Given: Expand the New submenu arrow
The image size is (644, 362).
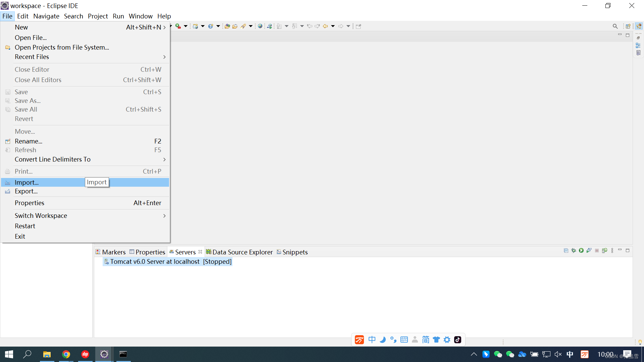Looking at the screenshot, I should [164, 27].
